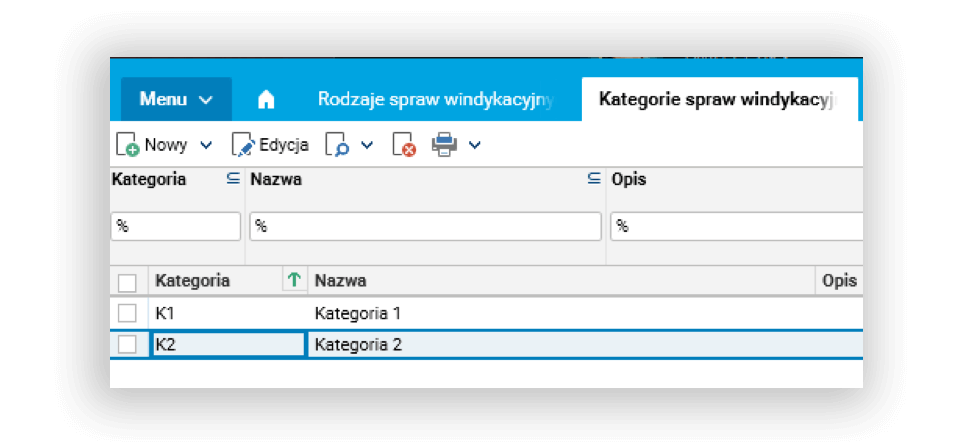Click the Nazwa filter input field
Viewport: 973px width, 445px height.
[x=425, y=226]
